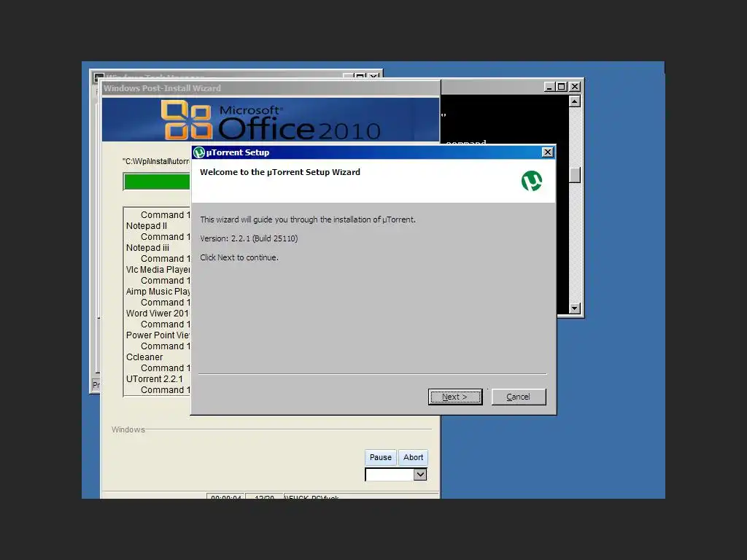Minimize the console window
This screenshot has height=560, width=747.
point(549,87)
